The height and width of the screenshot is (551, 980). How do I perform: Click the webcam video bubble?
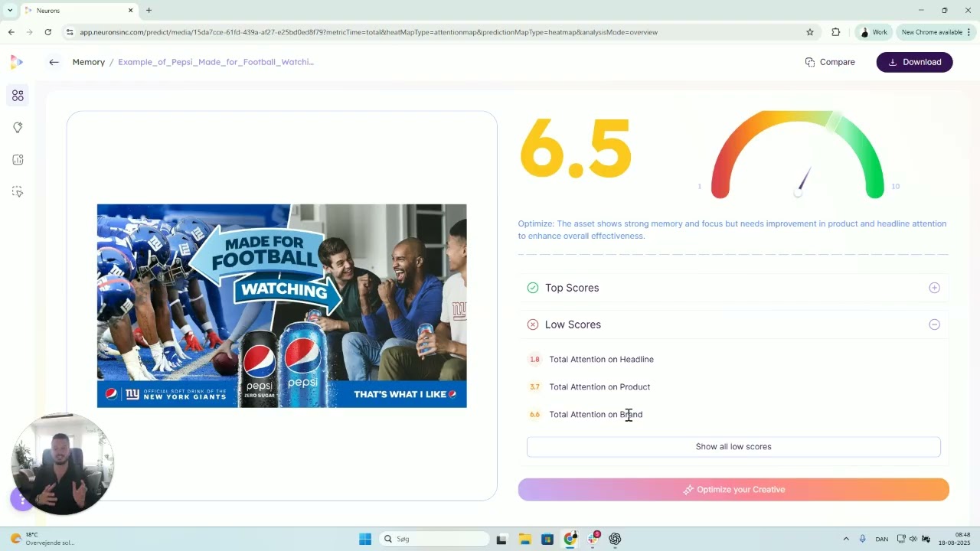pyautogui.click(x=63, y=464)
